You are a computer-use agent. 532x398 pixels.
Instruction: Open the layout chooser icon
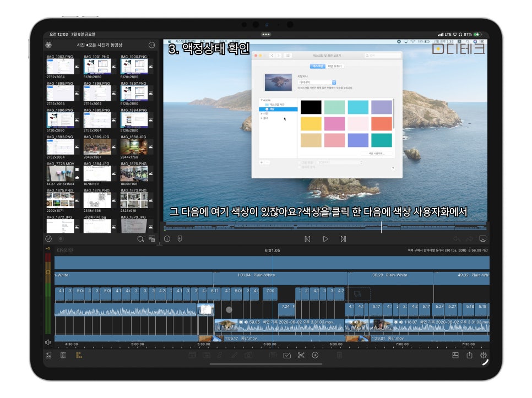click(455, 355)
